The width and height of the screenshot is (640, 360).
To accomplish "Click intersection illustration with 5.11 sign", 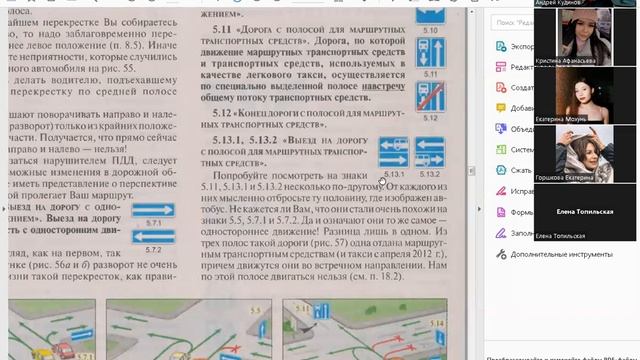I will coord(365,329).
